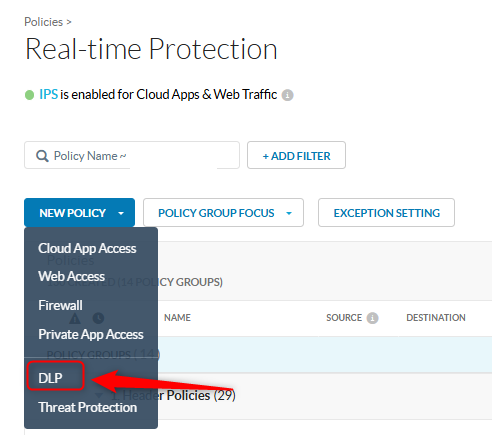Select Cloud App Access from menu
Screen dimensions: 492x435
coord(87,248)
